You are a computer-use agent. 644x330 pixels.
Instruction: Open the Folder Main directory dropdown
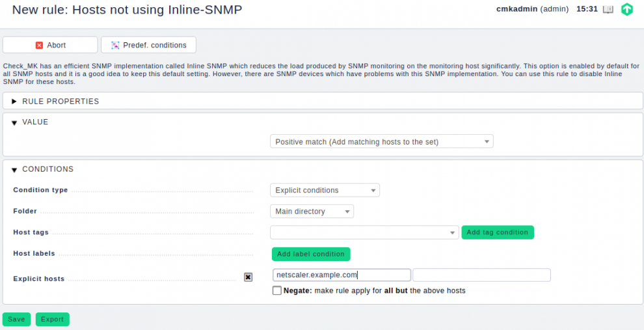[x=312, y=212]
